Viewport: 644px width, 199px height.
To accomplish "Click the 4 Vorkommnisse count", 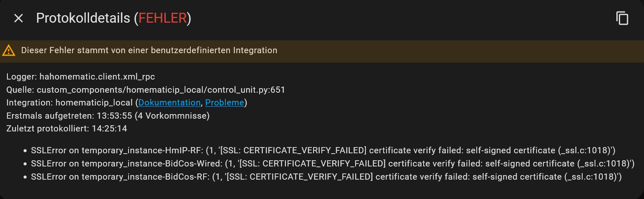I will [x=172, y=115].
